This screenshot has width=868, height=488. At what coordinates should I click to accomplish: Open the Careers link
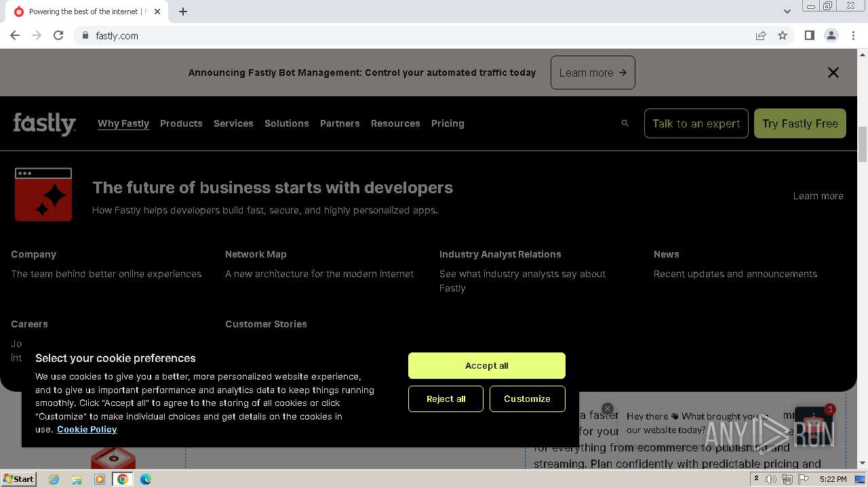coord(29,324)
